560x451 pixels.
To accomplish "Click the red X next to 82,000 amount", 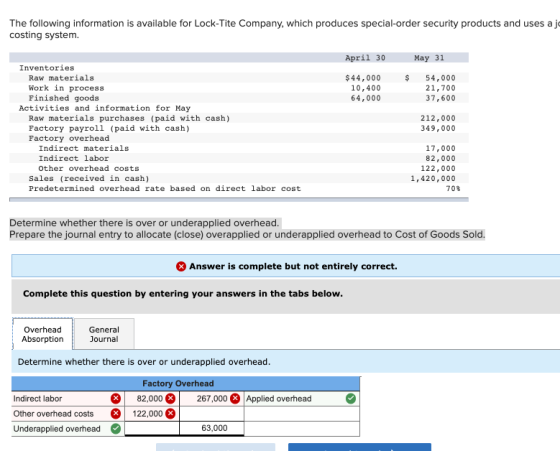I will tap(171, 399).
